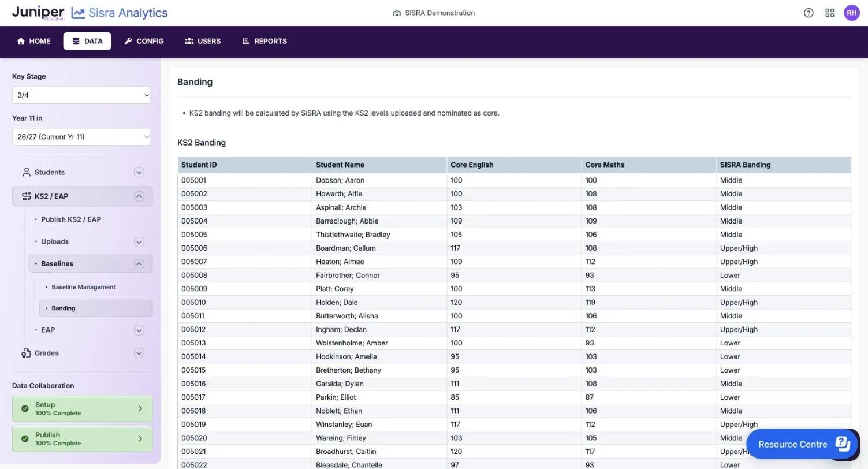Open Baseline Management
Image resolution: width=868 pixels, height=469 pixels.
(x=83, y=287)
